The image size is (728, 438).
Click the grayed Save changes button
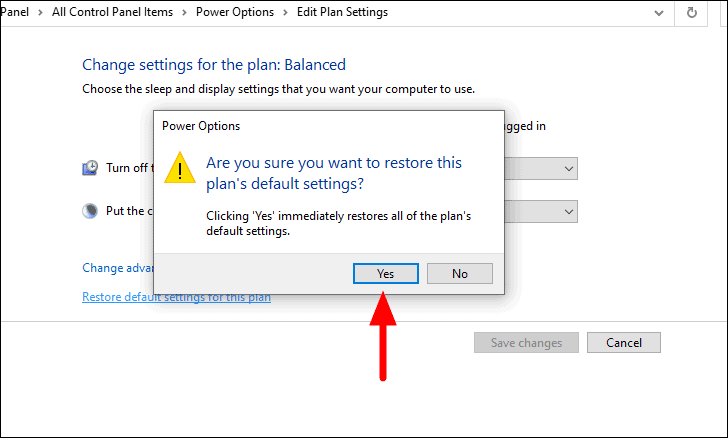click(526, 343)
